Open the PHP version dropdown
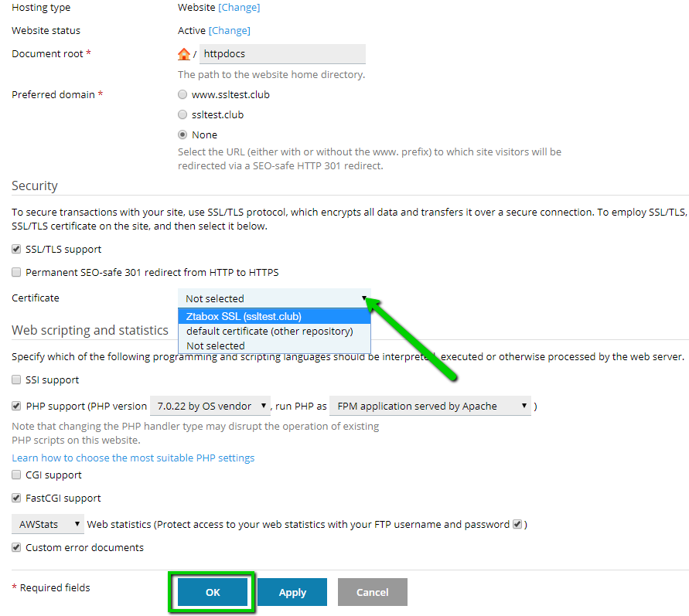Image resolution: width=689 pixels, height=616 pixels. (210, 407)
